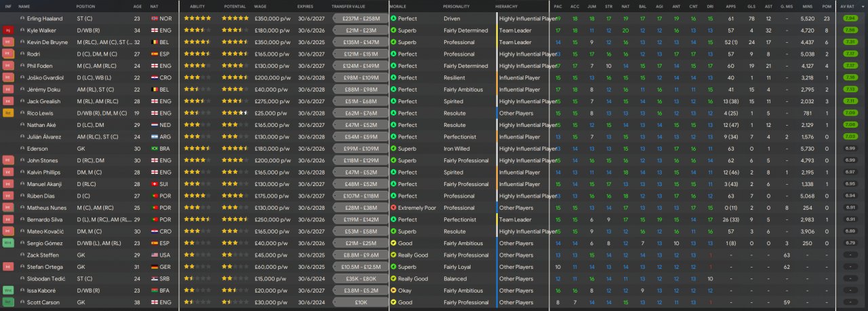
Task: Click Rico Lewis's orange Rst status icon
Action: pos(8,113)
